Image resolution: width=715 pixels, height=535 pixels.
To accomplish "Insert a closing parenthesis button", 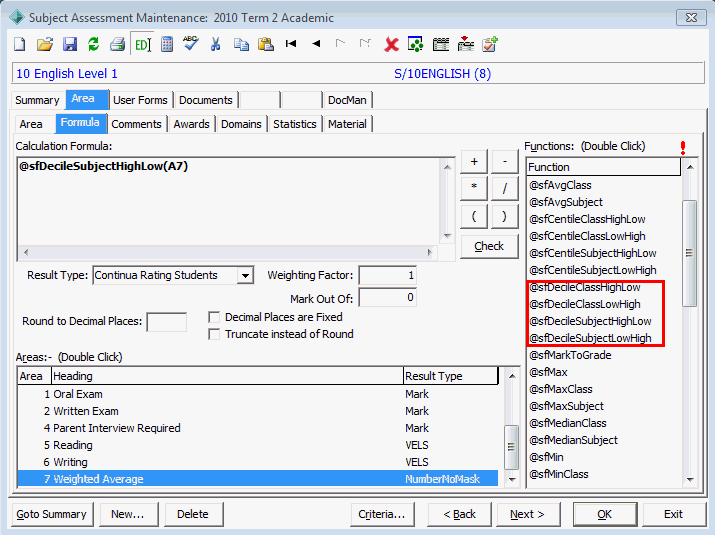I will pyautogui.click(x=505, y=216).
